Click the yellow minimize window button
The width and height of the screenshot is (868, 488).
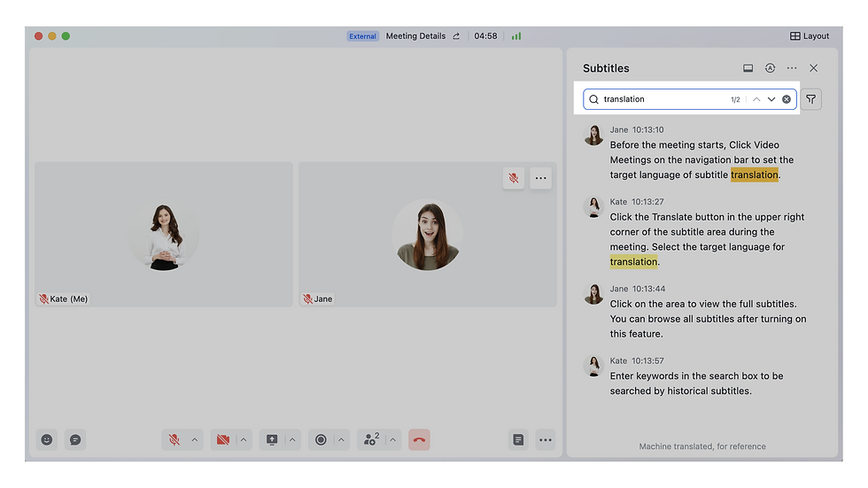[x=52, y=36]
